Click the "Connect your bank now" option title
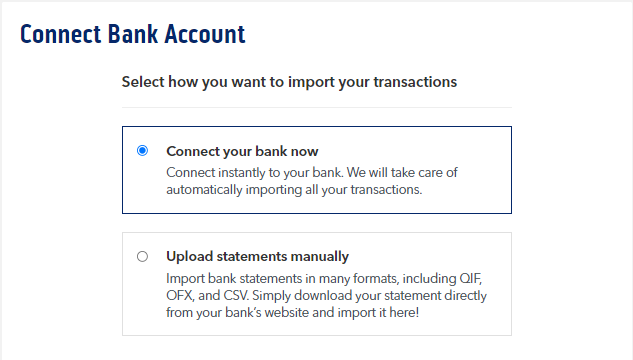The image size is (633, 360). point(242,151)
